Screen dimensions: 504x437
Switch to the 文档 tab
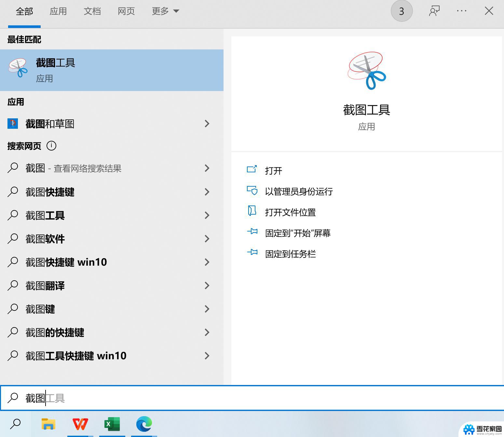click(x=92, y=11)
